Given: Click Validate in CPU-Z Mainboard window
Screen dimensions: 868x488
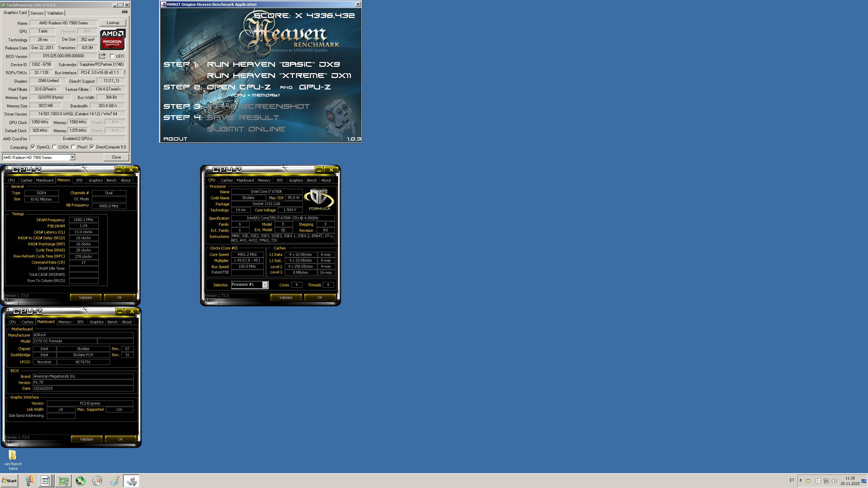Looking at the screenshot, I should pos(86,439).
